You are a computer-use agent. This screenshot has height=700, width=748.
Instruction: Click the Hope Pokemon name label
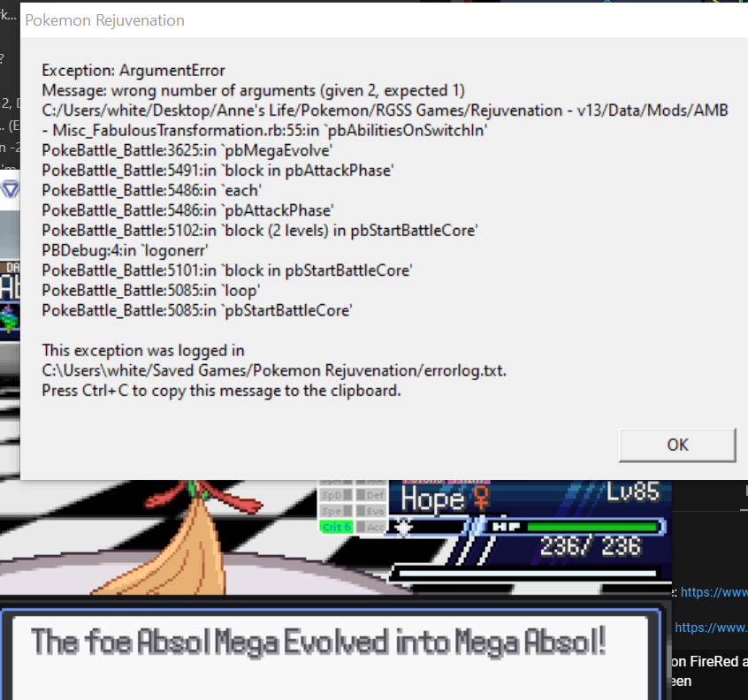coord(432,499)
